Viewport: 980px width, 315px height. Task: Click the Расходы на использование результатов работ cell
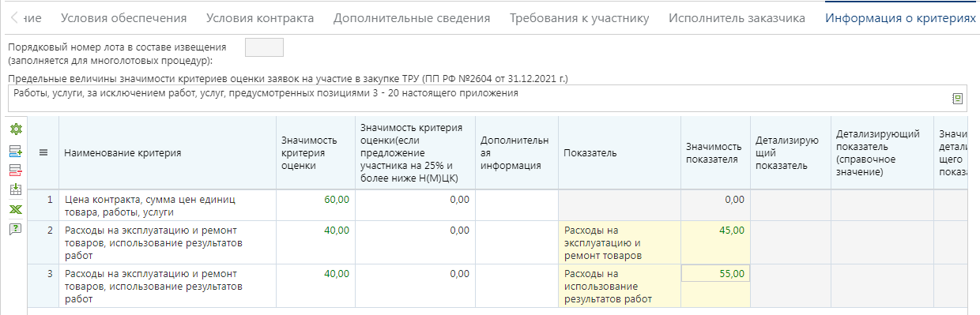tap(620, 286)
